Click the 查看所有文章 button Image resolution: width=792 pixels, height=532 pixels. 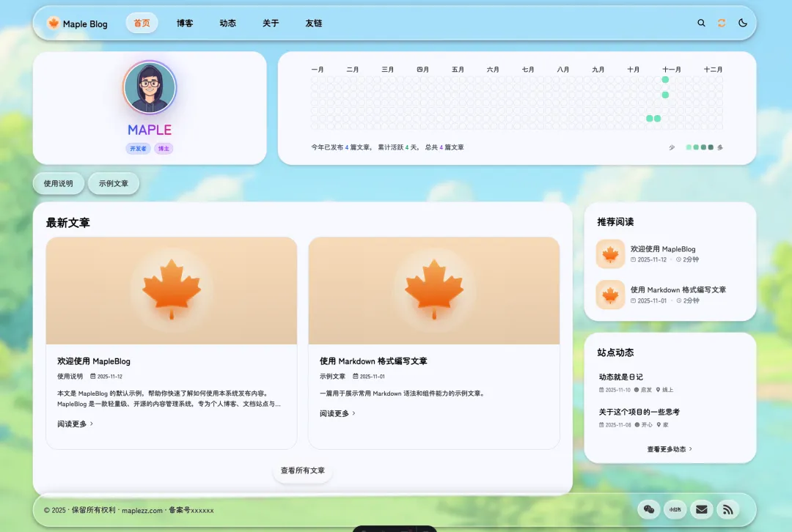coord(302,472)
